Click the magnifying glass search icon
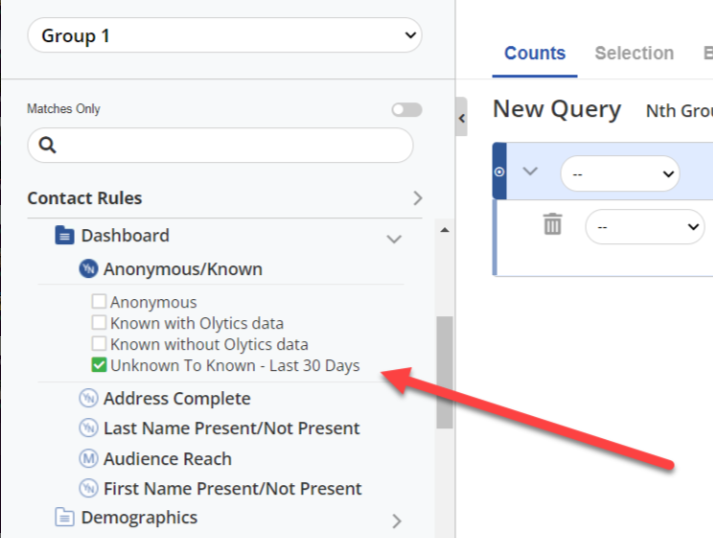Screen dimensions: 713x538 [x=47, y=146]
